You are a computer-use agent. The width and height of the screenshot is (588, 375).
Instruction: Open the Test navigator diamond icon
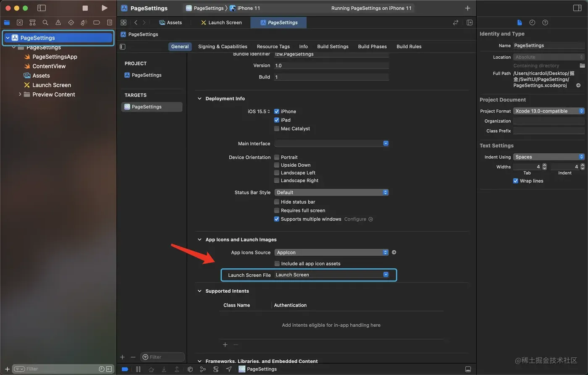[x=71, y=23]
